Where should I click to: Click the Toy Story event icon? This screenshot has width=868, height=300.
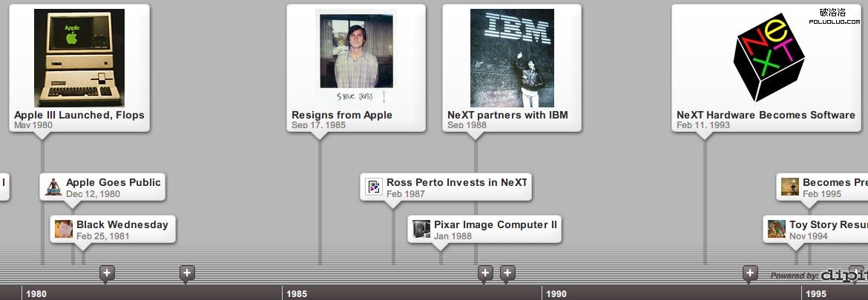click(x=777, y=230)
